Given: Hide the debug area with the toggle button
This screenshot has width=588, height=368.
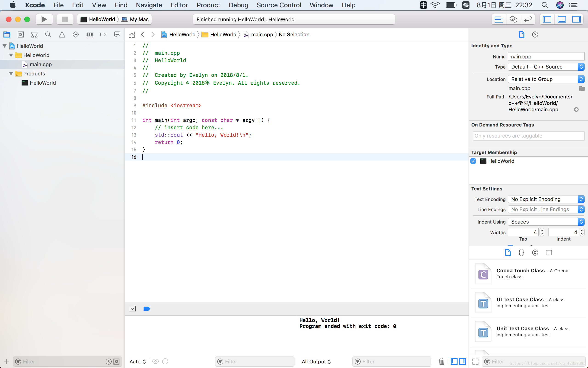Looking at the screenshot, I should (132, 309).
